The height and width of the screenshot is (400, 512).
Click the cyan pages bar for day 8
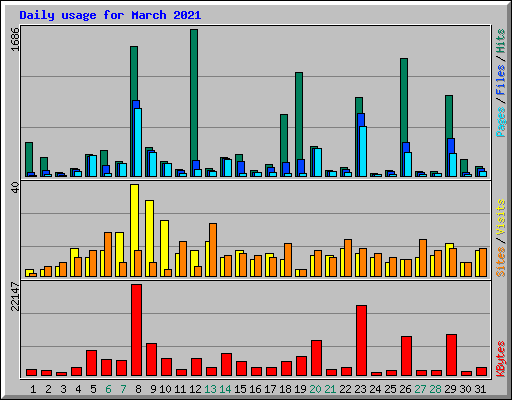138,142
